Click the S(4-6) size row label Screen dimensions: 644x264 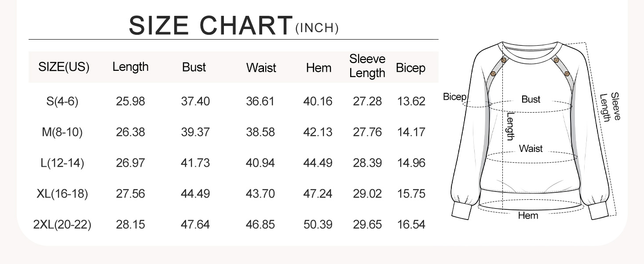pos(62,102)
